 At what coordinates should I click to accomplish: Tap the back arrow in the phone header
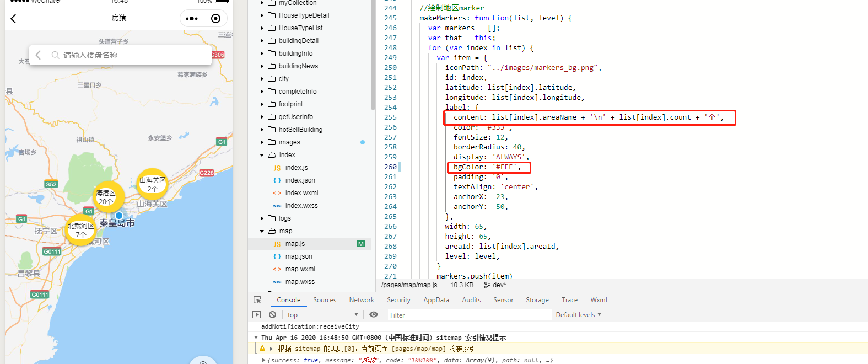pos(14,19)
